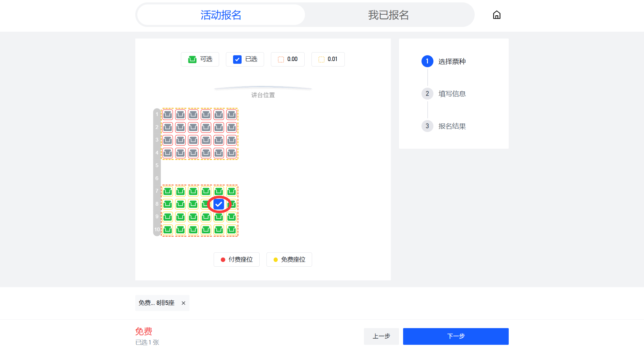Image resolution: width=644 pixels, height=353 pixels.
Task: Pick green seat row 9 seat 3
Action: coord(193,217)
